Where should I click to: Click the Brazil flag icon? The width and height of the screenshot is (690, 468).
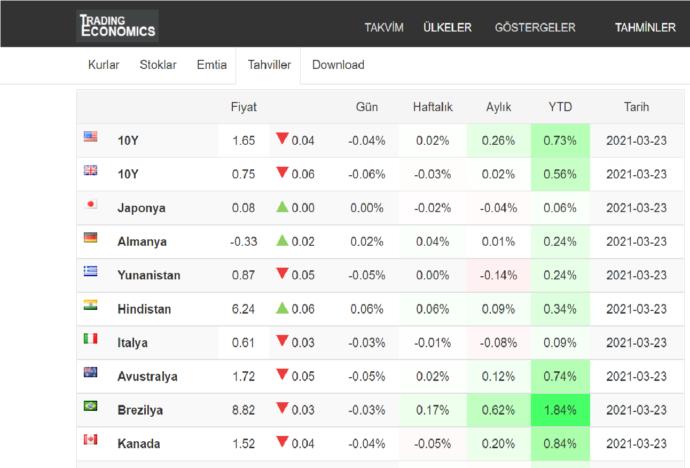pos(91,406)
